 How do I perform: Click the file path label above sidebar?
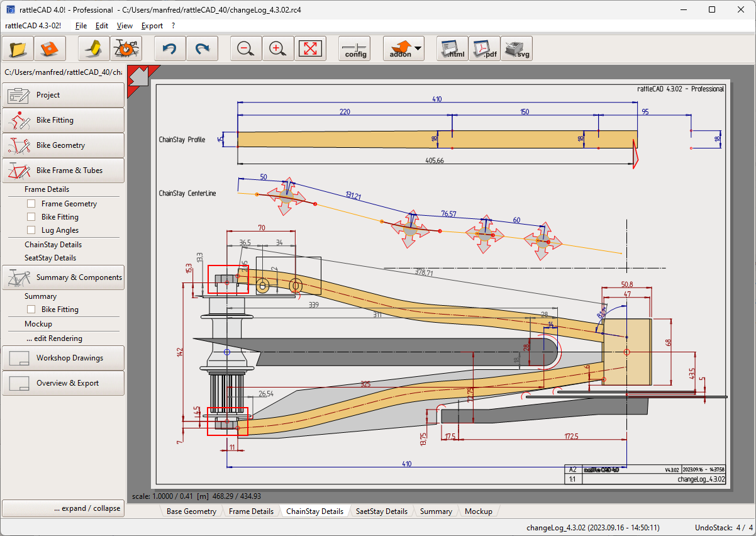click(x=63, y=72)
